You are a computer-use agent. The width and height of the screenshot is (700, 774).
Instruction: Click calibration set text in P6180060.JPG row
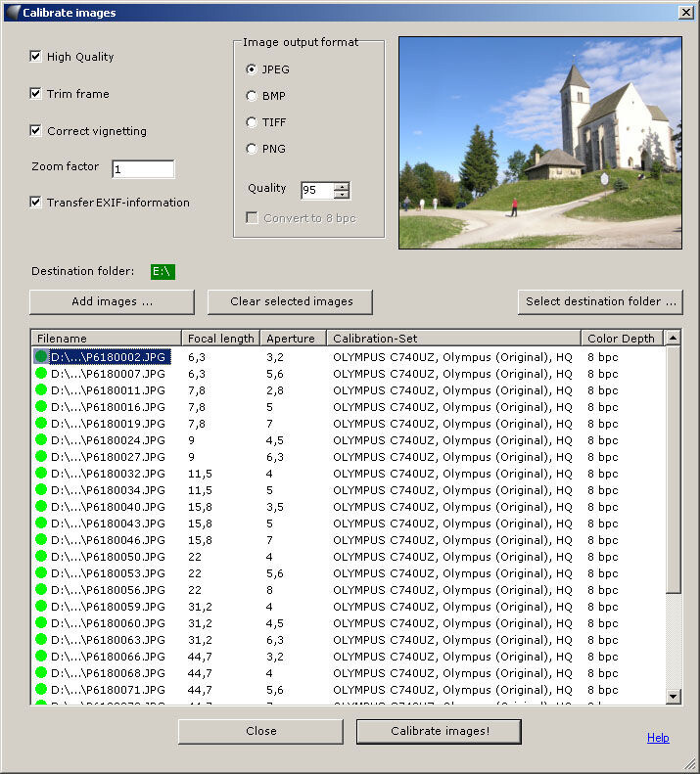coord(452,623)
